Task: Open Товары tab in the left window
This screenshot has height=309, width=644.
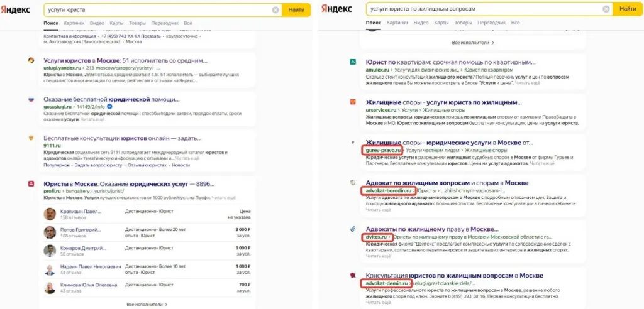Action: pos(137,23)
